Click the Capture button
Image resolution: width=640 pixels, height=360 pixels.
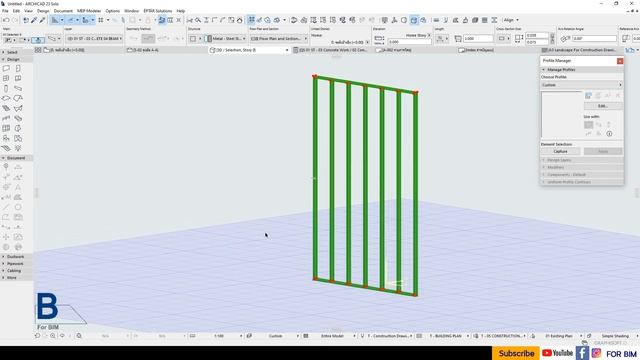pyautogui.click(x=560, y=151)
